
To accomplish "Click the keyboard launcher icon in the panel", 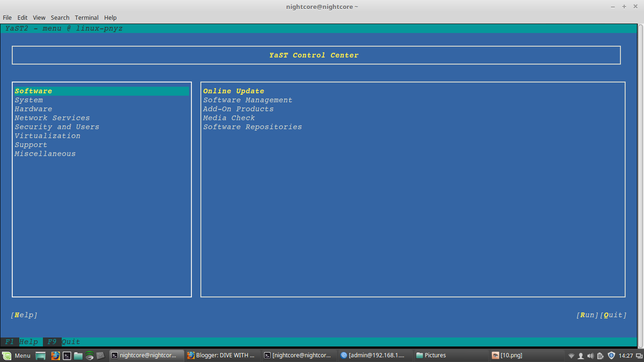I will [x=100, y=356].
